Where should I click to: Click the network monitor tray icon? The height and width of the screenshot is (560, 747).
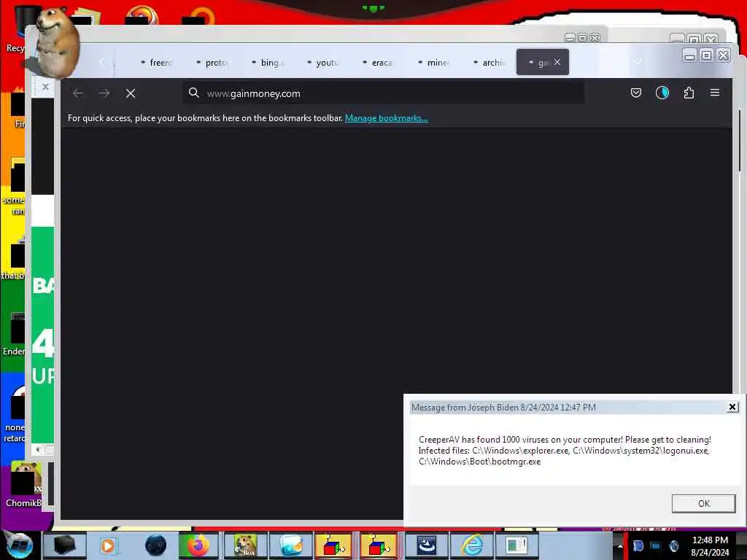pos(656,545)
